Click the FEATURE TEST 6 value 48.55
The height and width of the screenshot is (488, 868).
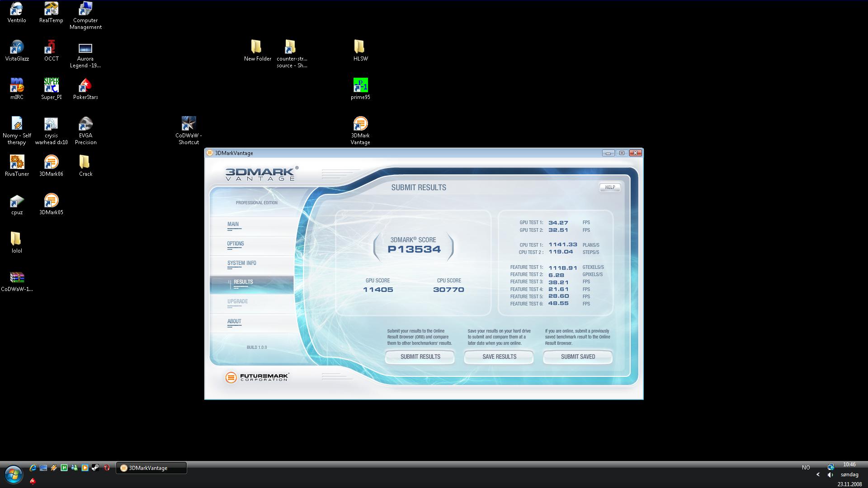coord(558,304)
